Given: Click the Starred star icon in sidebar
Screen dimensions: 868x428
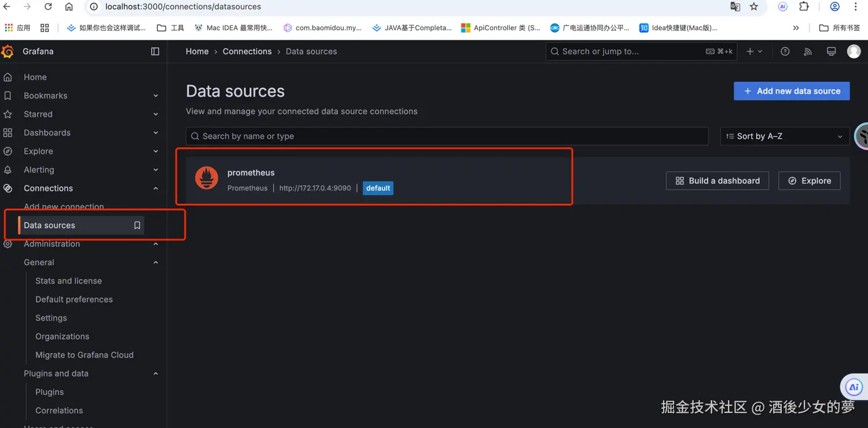Looking at the screenshot, I should [x=8, y=114].
